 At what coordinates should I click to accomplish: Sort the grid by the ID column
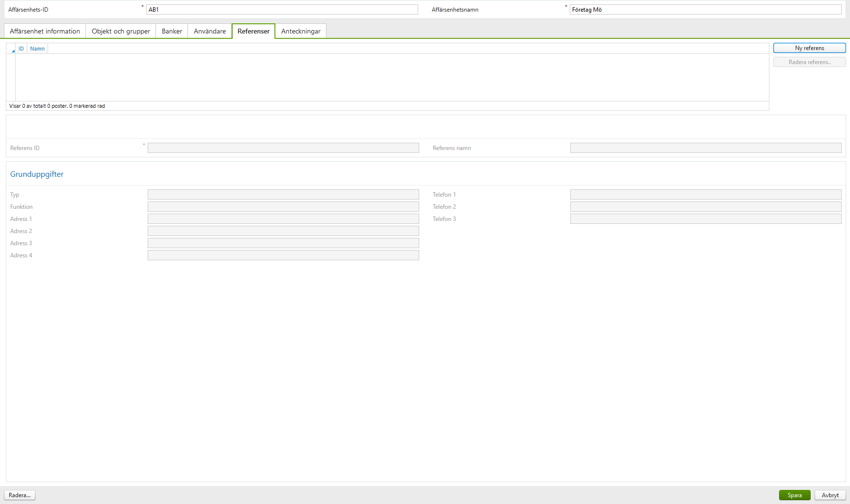[x=21, y=48]
